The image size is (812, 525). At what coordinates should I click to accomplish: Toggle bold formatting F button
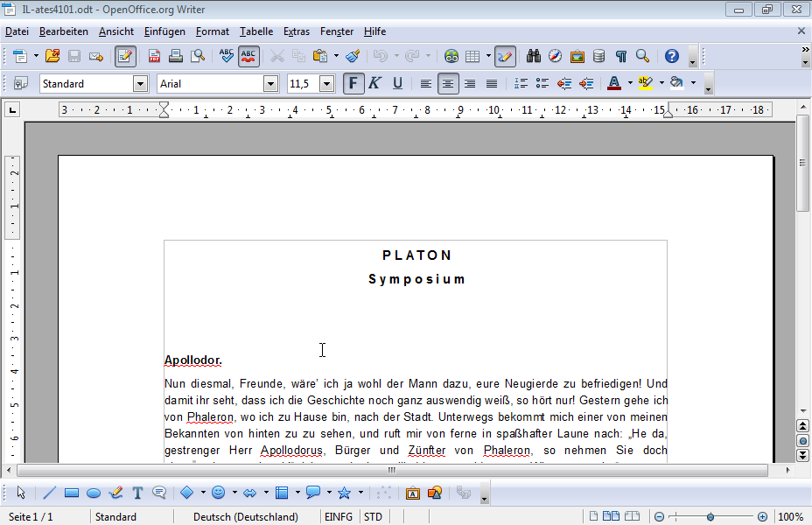[x=353, y=83]
